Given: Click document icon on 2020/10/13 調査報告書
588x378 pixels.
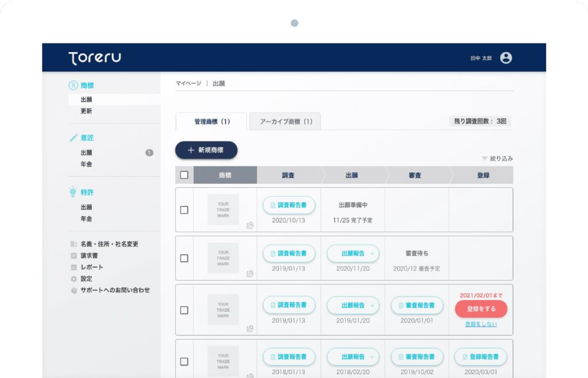Looking at the screenshot, I should point(273,205).
